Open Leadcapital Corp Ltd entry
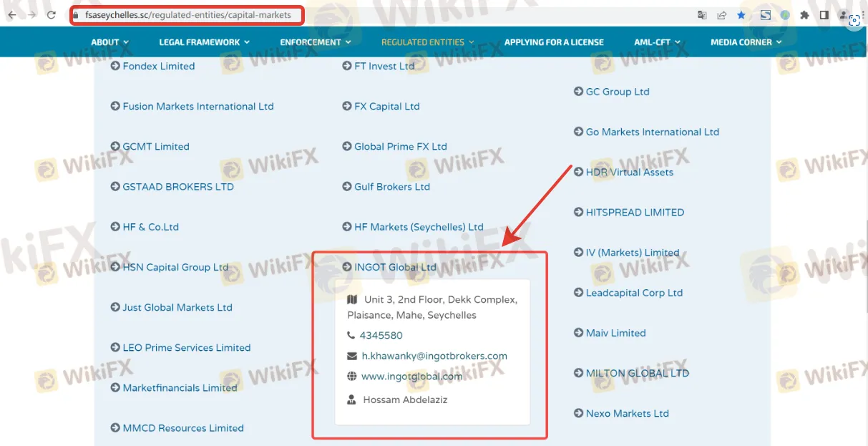The width and height of the screenshot is (868, 446). tap(635, 293)
